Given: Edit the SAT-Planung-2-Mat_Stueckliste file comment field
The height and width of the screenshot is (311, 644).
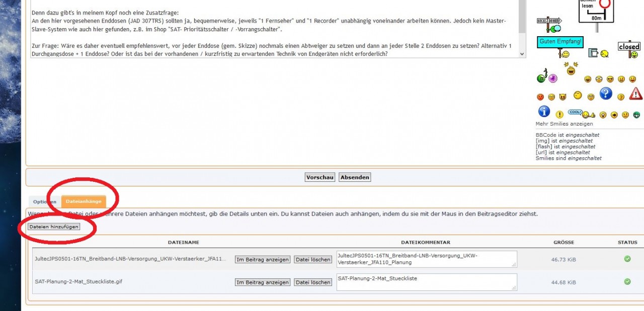Looking at the screenshot, I should click(x=426, y=281).
